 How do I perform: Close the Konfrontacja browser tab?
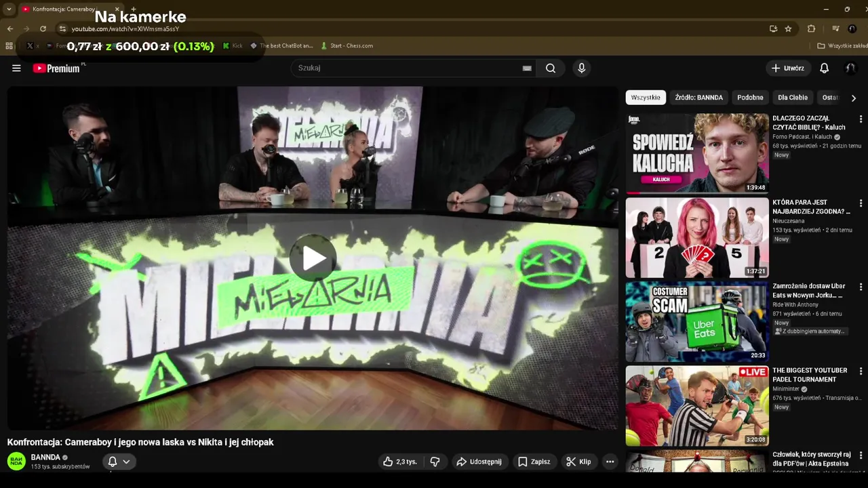pos(117,9)
